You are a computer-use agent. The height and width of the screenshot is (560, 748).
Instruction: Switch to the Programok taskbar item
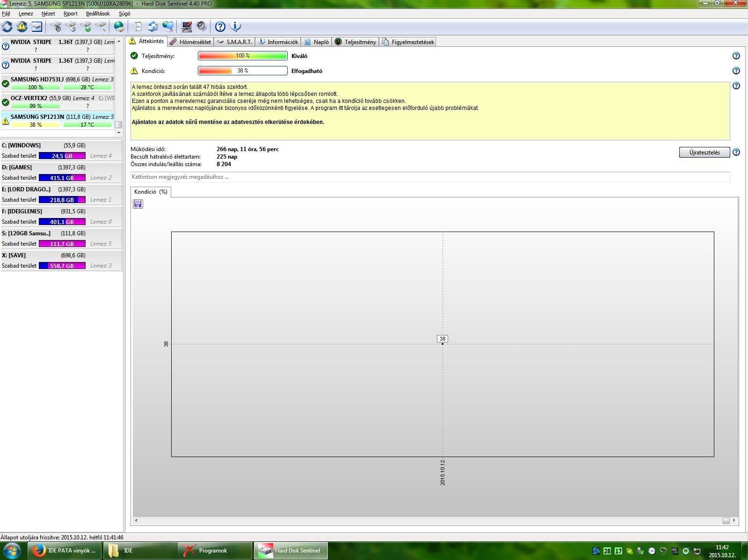pos(215,551)
